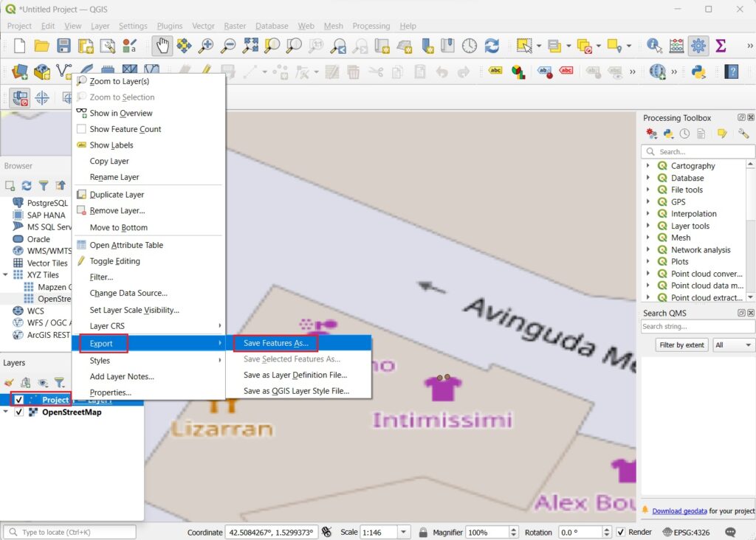Select the Pan Map tool
The width and height of the screenshot is (756, 540).
click(161, 45)
